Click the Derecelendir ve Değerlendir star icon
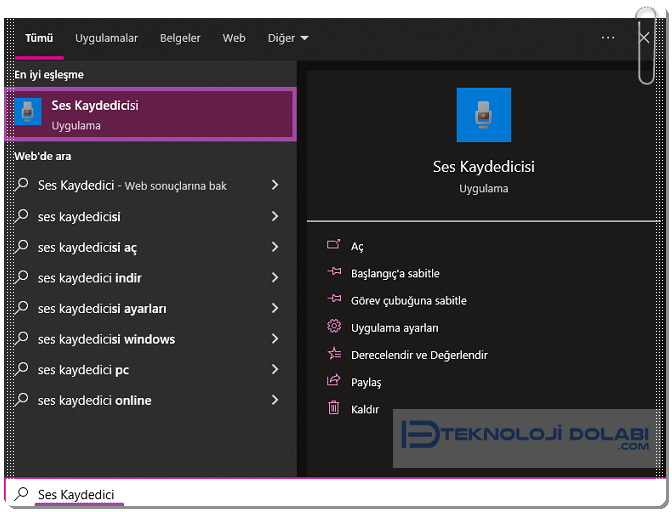The height and width of the screenshot is (512, 672). click(334, 353)
